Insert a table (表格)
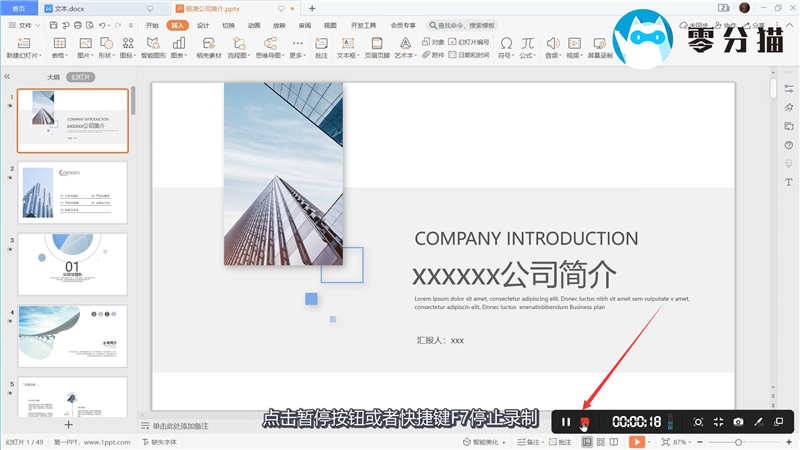Screen dimensions: 800x450 [60, 48]
